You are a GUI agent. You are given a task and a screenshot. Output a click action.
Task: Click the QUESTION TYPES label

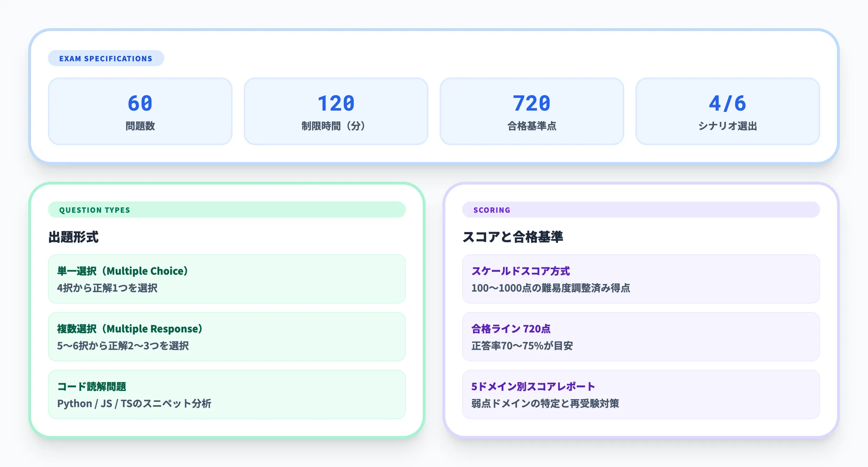pos(227,210)
